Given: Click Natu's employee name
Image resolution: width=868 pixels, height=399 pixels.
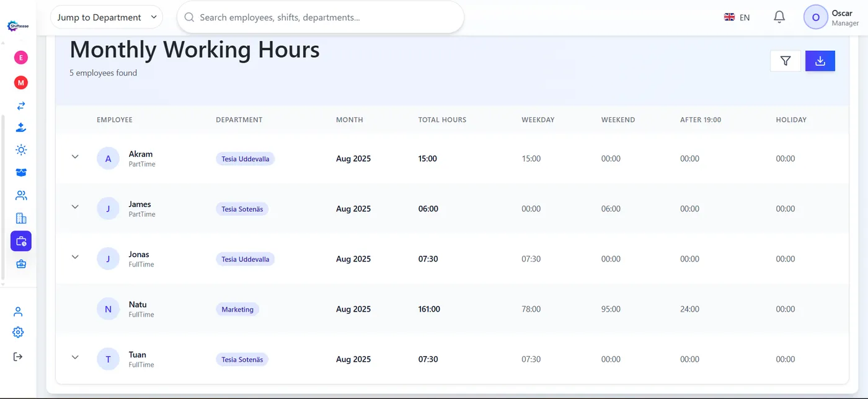Looking at the screenshot, I should [x=138, y=305].
